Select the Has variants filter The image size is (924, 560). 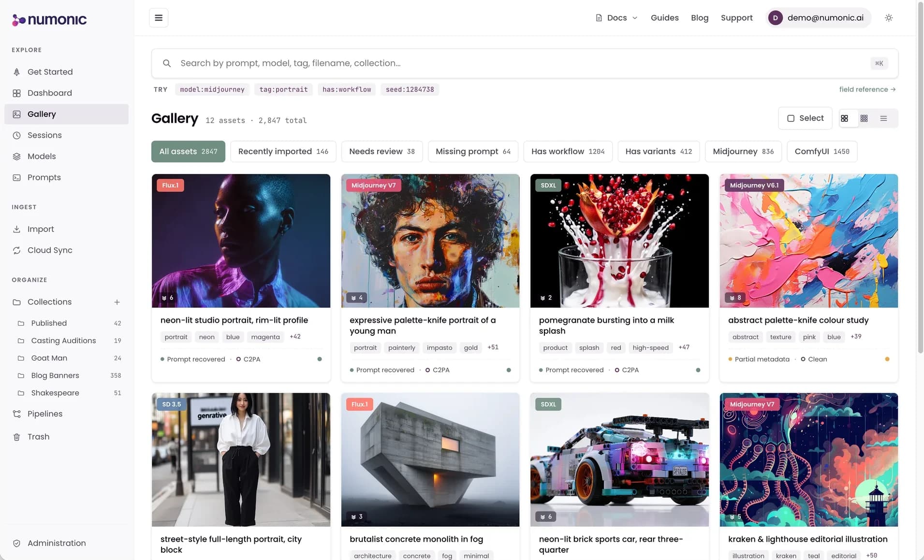point(659,152)
